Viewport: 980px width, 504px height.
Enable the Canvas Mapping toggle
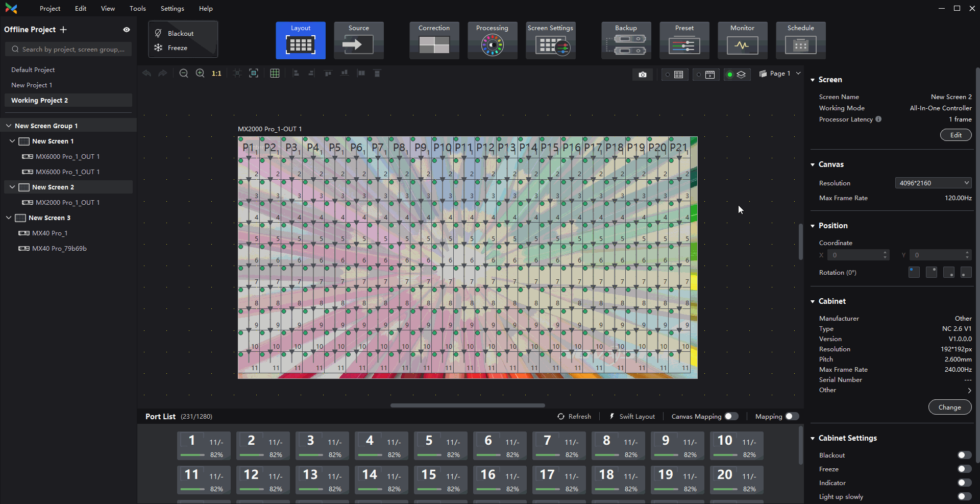coord(731,417)
